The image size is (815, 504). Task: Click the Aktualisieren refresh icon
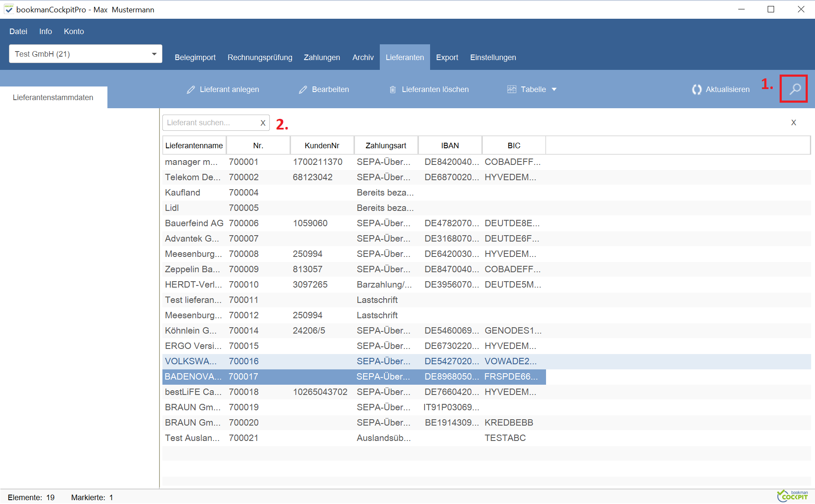pyautogui.click(x=697, y=89)
